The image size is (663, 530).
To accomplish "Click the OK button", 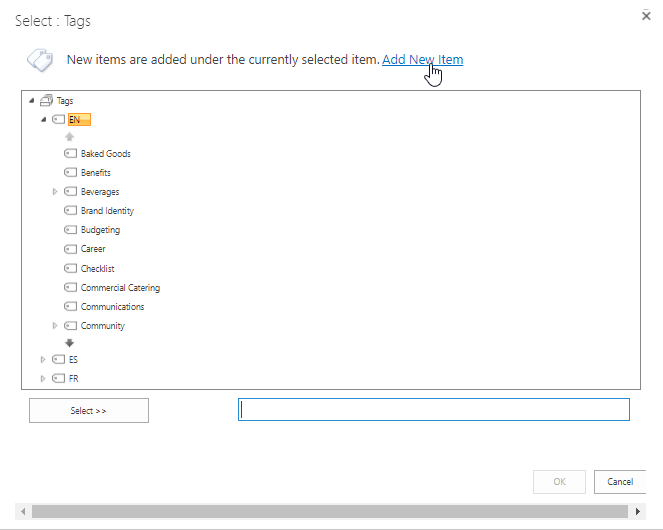I will pos(559,482).
